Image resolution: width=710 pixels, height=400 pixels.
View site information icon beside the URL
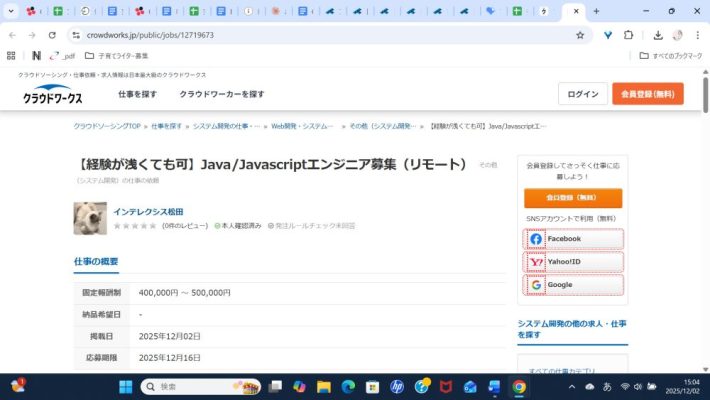coord(76,35)
